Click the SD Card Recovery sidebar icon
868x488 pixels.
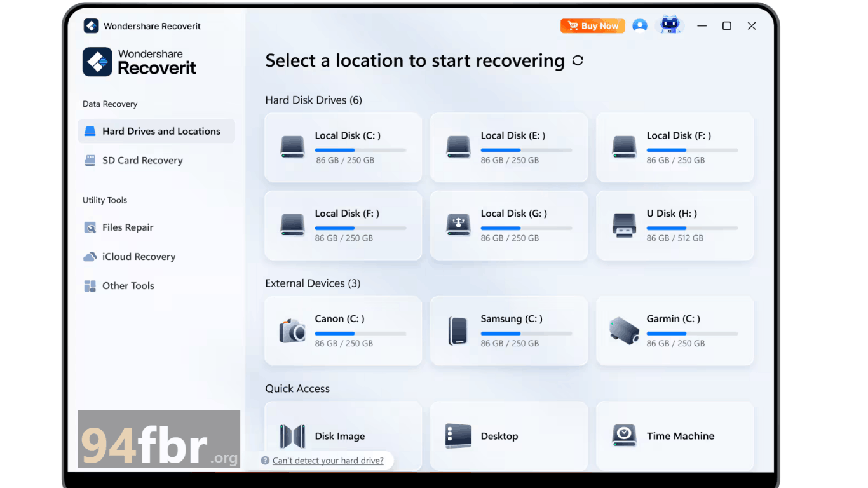90,161
